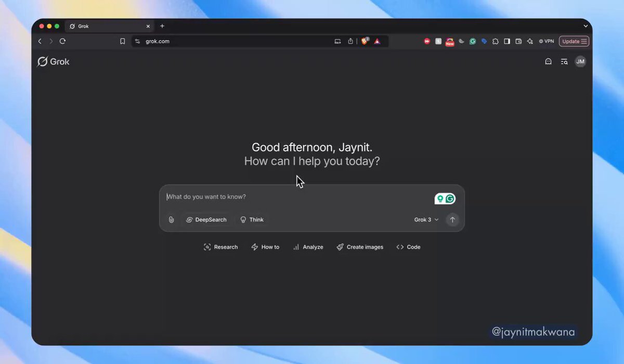
Task: Open the Grok 3 model dropdown
Action: point(426,219)
